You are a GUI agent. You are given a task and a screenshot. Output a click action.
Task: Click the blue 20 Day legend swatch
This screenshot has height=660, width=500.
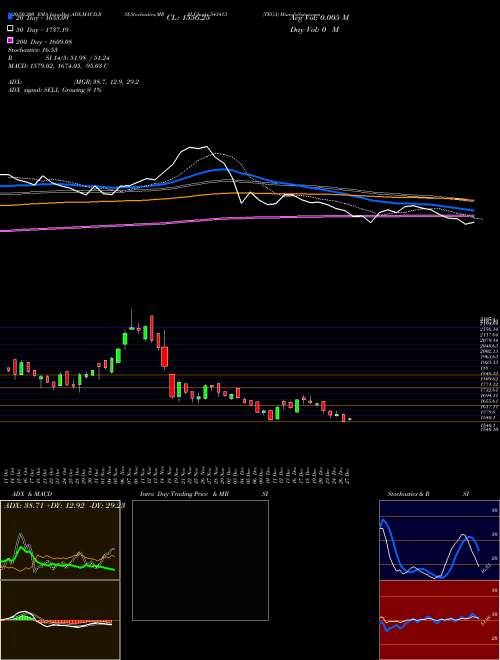10,17
